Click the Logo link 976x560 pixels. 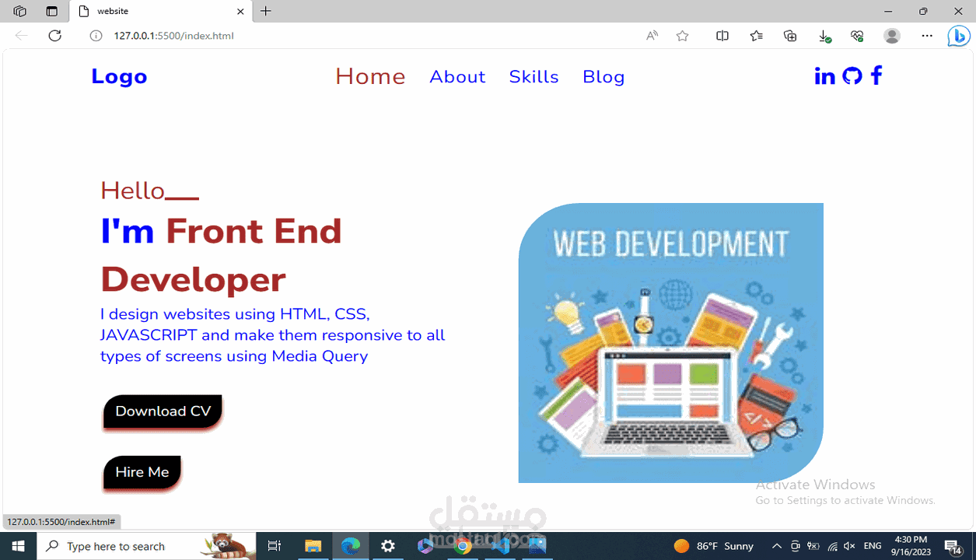[x=119, y=76]
